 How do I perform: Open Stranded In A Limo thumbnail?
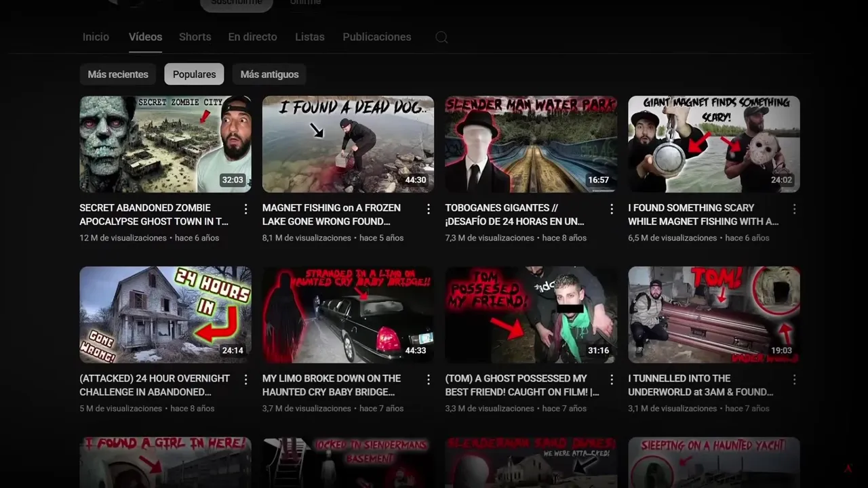point(348,314)
